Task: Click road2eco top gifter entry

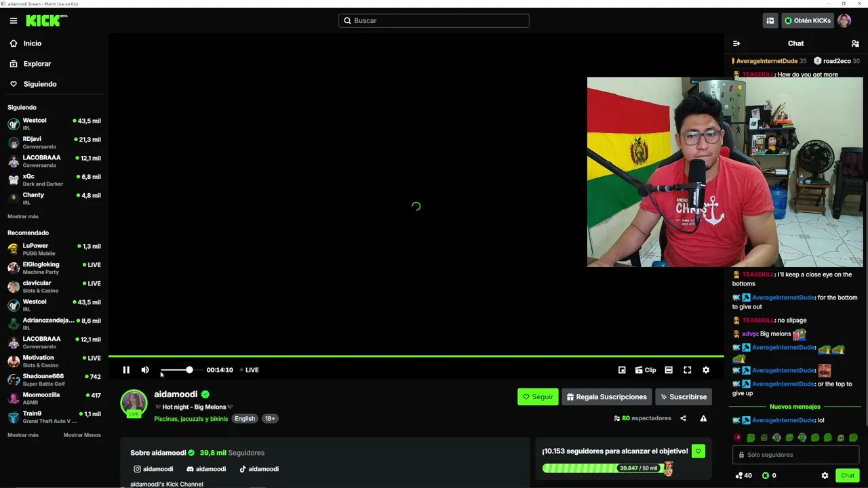Action: [837, 61]
